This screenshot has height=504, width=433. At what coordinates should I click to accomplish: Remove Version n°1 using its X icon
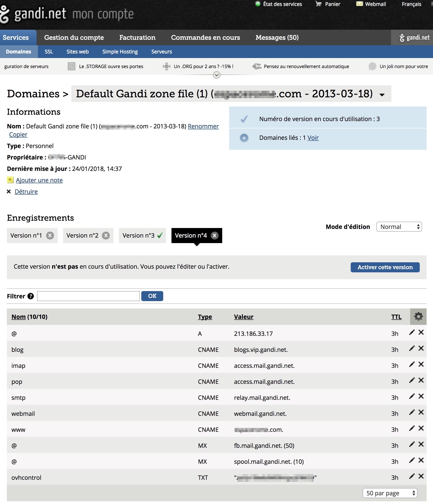50,236
